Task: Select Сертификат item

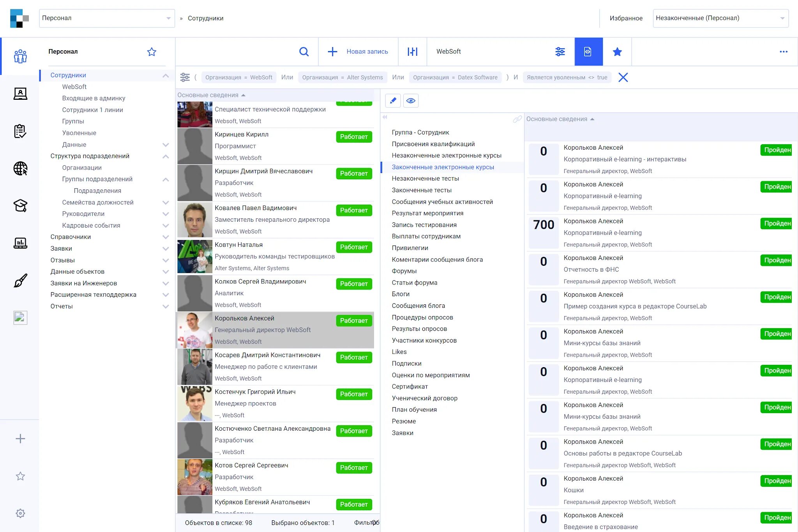Action: [x=410, y=387]
